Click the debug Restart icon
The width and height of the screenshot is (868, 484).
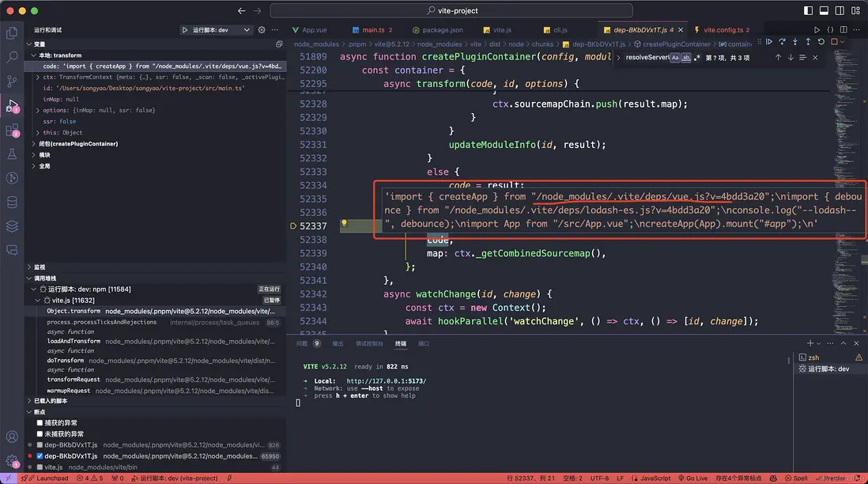(821, 42)
